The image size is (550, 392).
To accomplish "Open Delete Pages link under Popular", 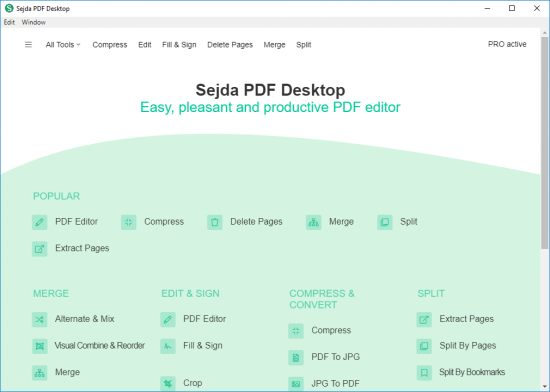I will coord(256,222).
